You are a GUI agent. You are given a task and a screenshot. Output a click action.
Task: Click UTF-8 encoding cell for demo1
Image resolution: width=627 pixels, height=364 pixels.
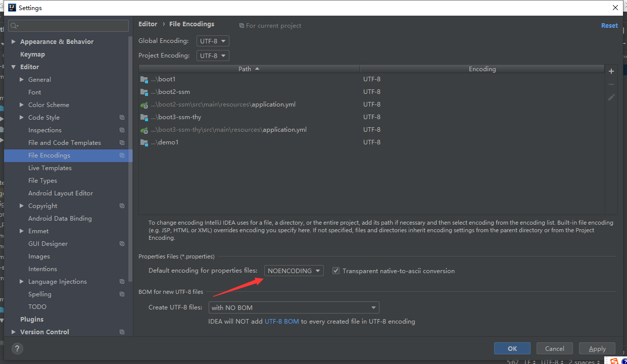[x=372, y=142]
